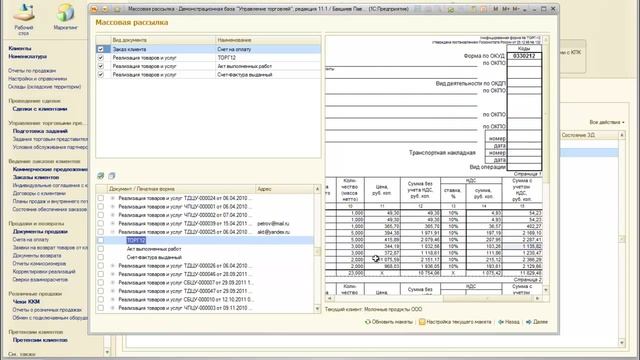Image resolution: width=640 pixels, height=360 pixels.
Task: Click the check-all icon above the documents list
Action: pos(101,176)
